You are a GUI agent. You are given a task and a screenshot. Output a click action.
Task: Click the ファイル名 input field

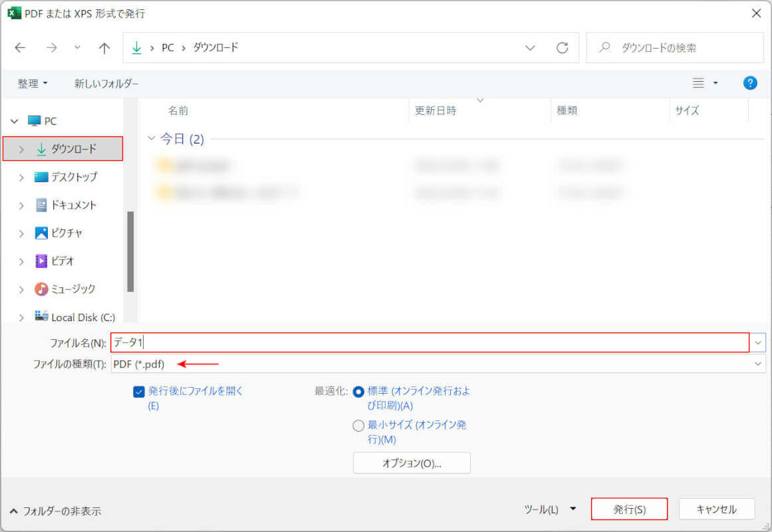(429, 342)
